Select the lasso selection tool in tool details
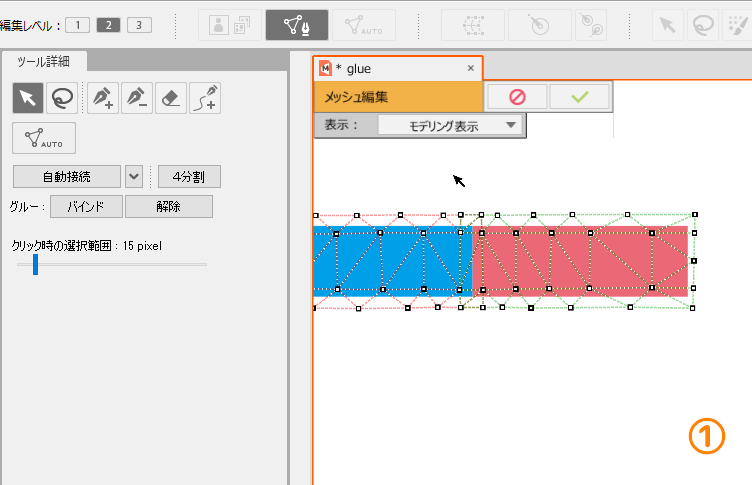Image resolution: width=752 pixels, height=485 pixels. pyautogui.click(x=62, y=98)
